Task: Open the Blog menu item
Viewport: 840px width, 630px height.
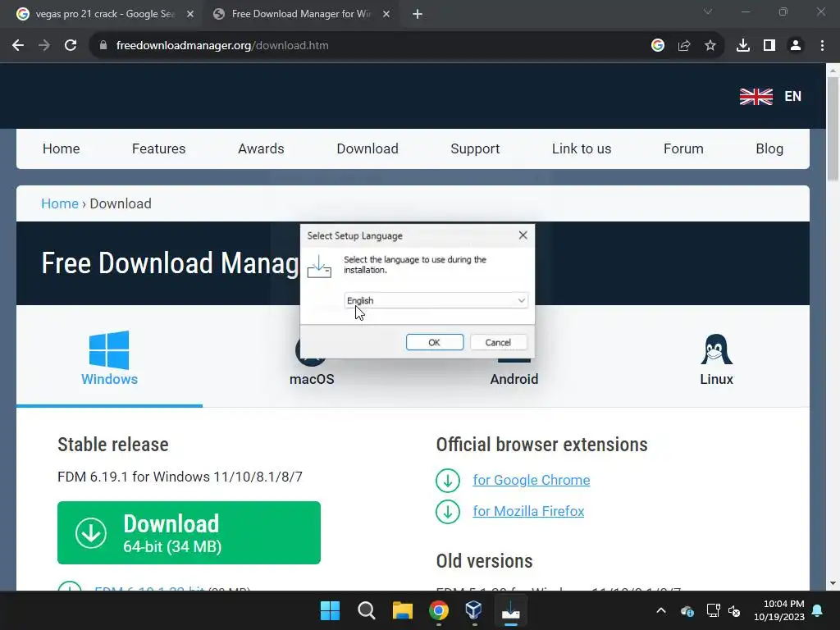Action: (769, 149)
